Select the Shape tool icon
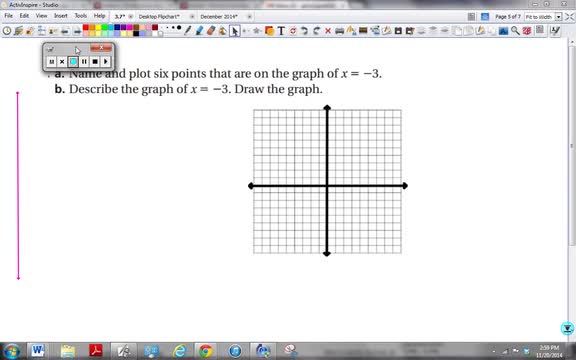576x360 pixels. coord(269,31)
